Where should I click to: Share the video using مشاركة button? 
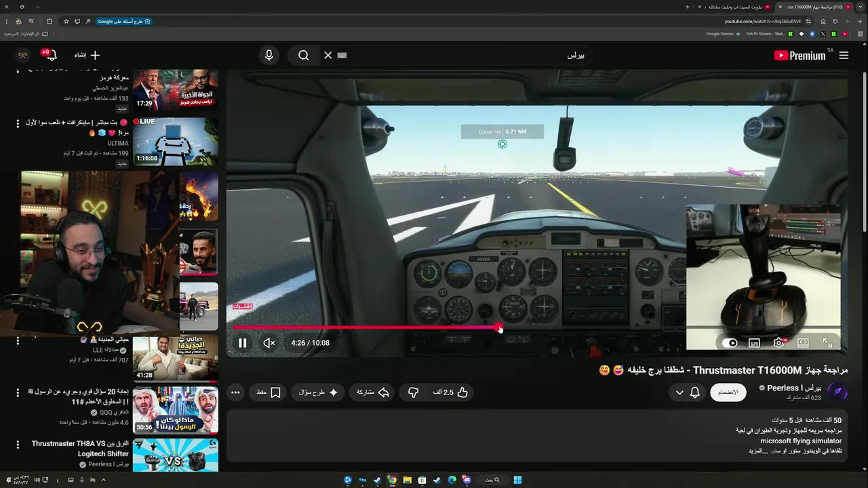373,392
